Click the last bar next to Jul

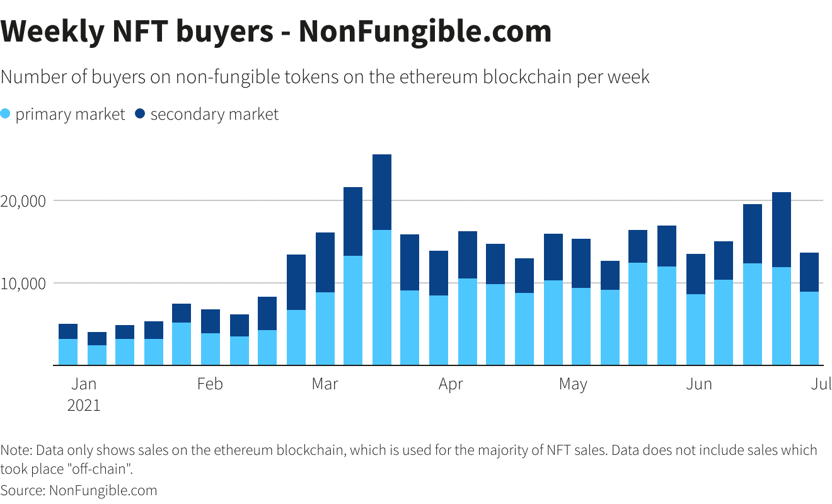point(809,309)
